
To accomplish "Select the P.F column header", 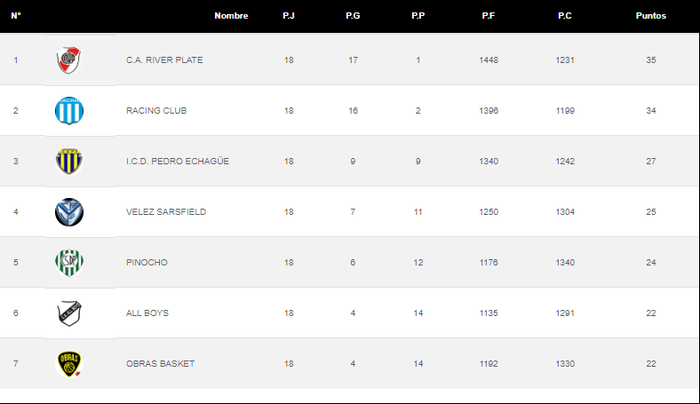I will point(488,16).
